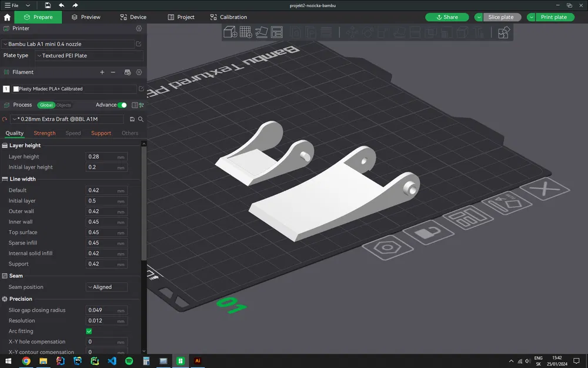
Task: Open printer settings gear icon
Action: pos(139,28)
